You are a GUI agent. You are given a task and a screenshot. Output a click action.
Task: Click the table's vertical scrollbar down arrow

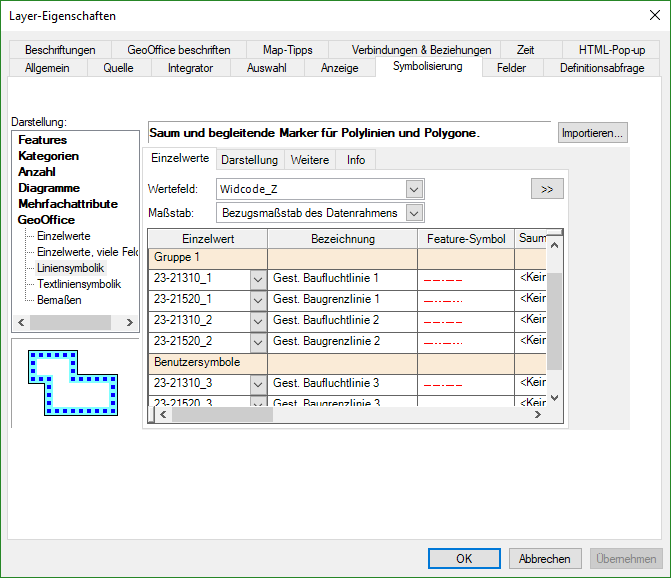pos(556,398)
